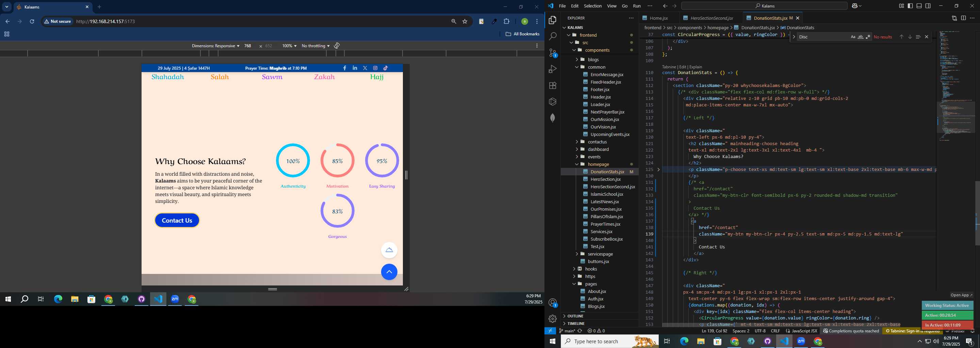980x348 pixels.
Task: Click the 85% Motivation progress ring
Action: tap(338, 161)
